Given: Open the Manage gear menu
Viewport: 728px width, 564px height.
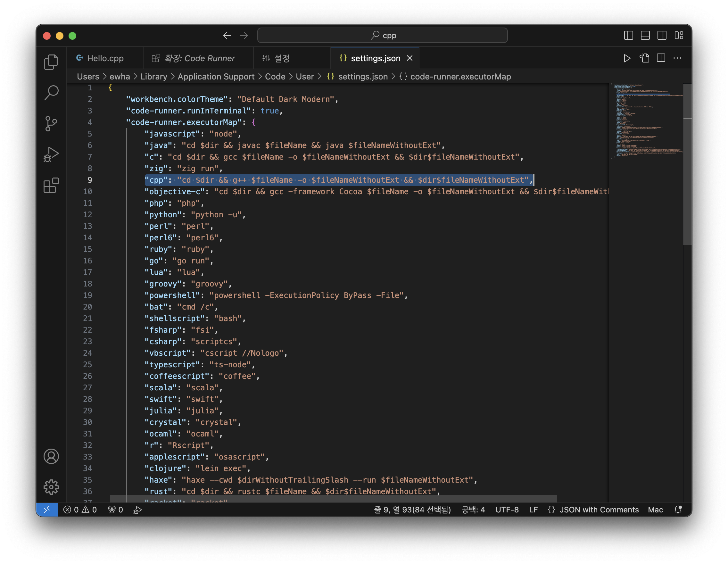Looking at the screenshot, I should 51,487.
